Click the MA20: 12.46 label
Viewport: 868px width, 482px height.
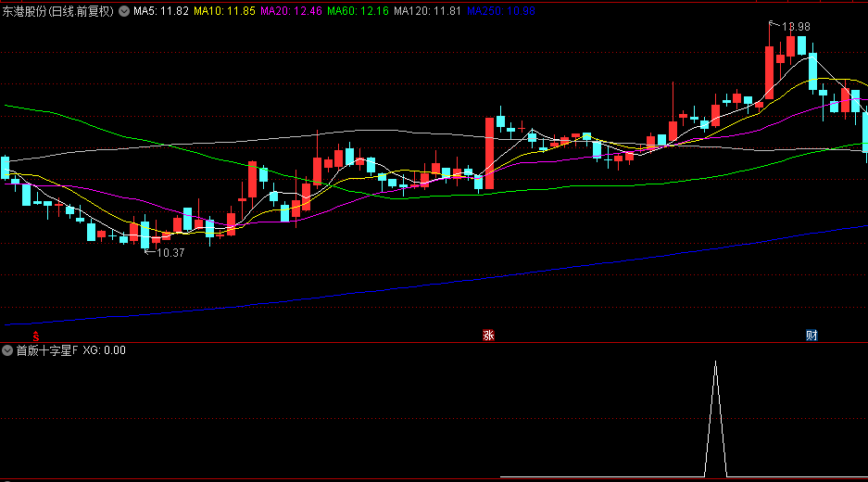coord(291,11)
